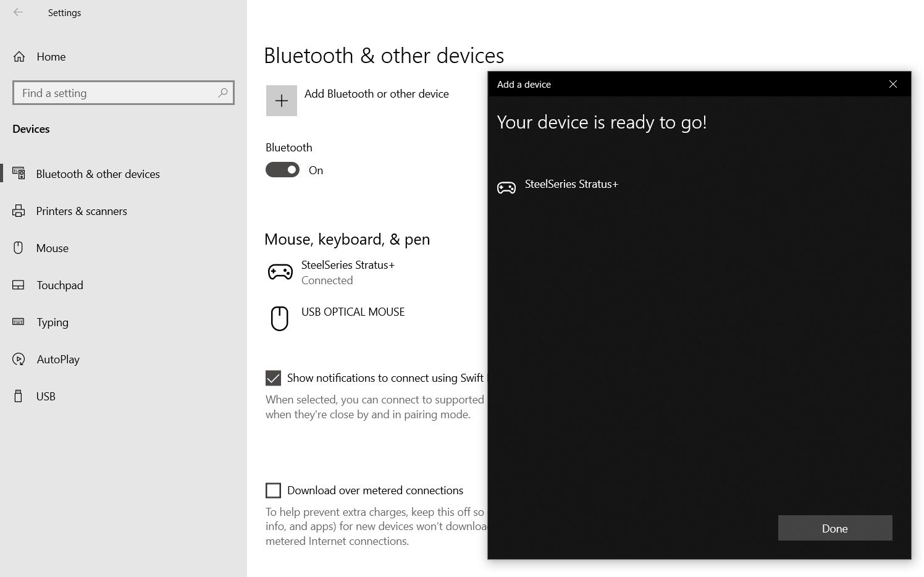Click the plus icon to add a device
The width and height of the screenshot is (924, 577).
click(282, 100)
